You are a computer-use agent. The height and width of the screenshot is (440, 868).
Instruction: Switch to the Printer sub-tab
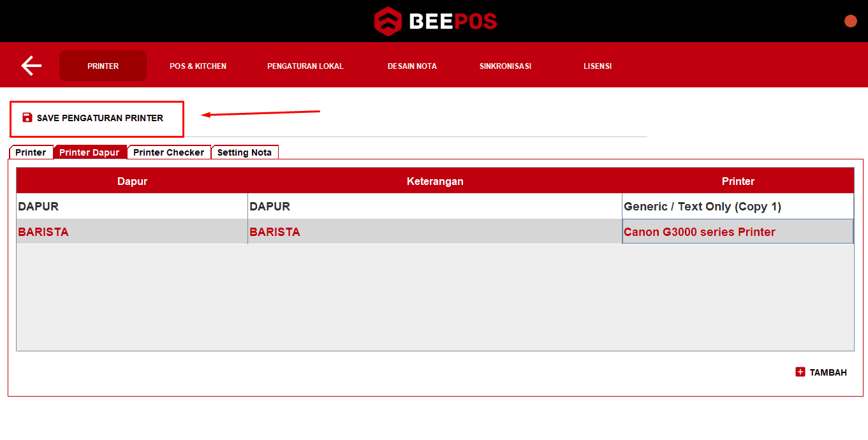pyautogui.click(x=31, y=152)
